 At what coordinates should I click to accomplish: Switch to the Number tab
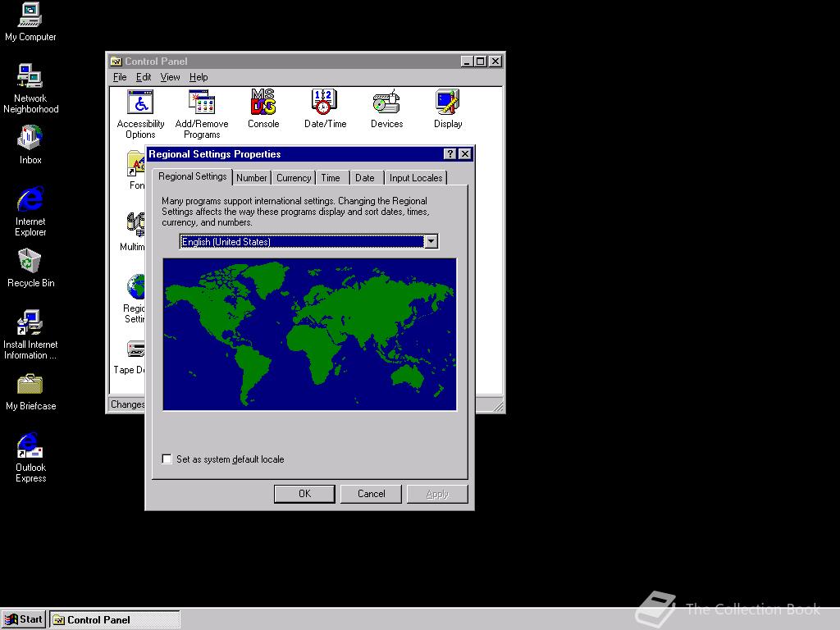click(251, 177)
